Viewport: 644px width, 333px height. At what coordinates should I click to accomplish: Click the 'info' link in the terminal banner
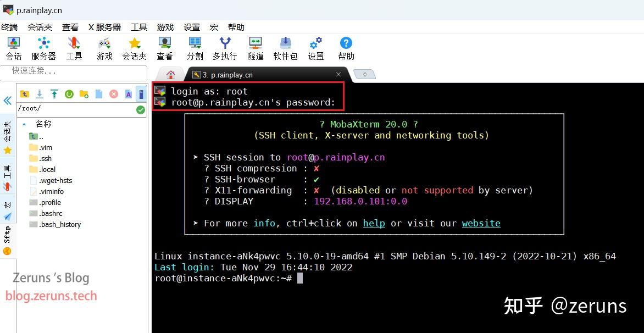click(x=264, y=223)
